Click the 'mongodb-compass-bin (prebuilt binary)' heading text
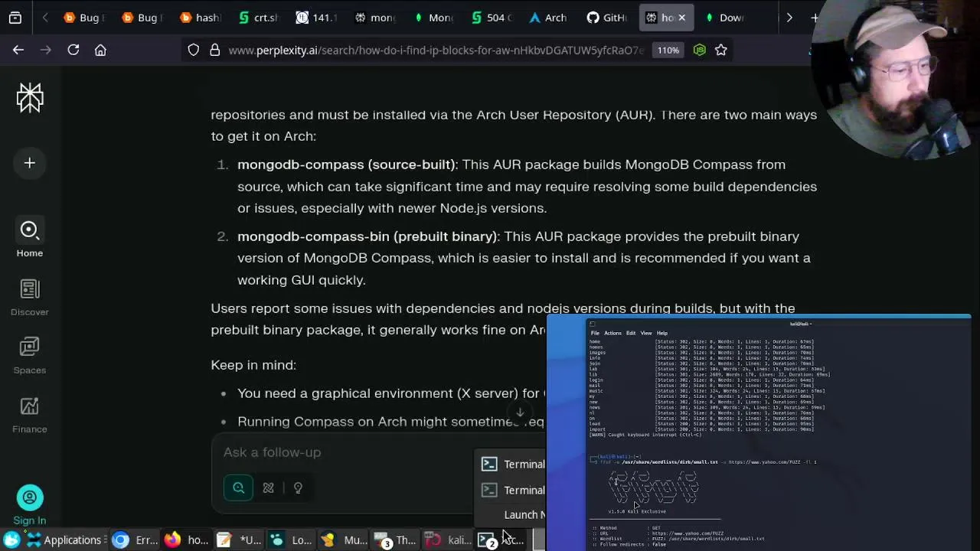This screenshot has width=980, height=551. tap(367, 236)
